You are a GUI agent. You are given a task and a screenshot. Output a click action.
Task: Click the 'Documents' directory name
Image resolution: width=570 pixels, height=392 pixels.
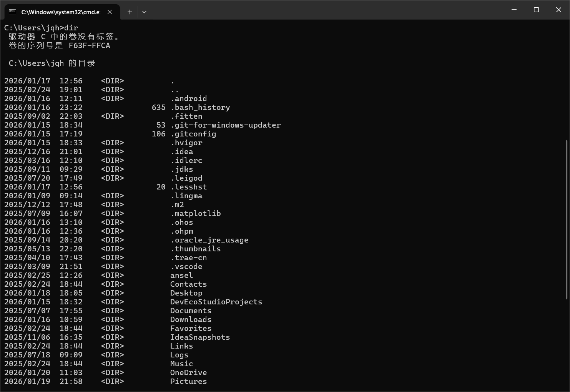point(191,311)
